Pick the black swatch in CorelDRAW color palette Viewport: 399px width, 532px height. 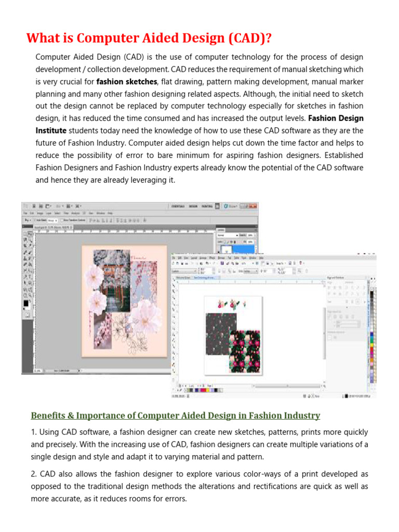372,293
